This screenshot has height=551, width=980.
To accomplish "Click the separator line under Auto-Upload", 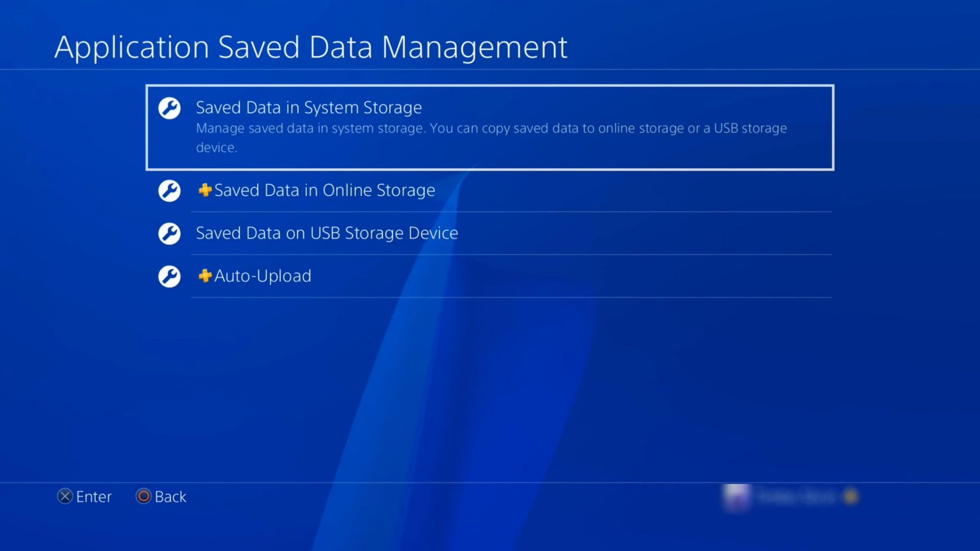I will point(510,297).
